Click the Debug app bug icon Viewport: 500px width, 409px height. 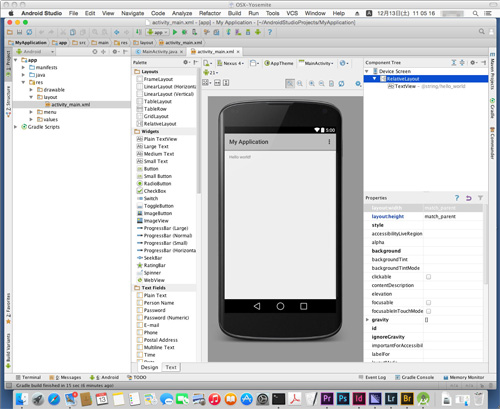click(x=184, y=32)
